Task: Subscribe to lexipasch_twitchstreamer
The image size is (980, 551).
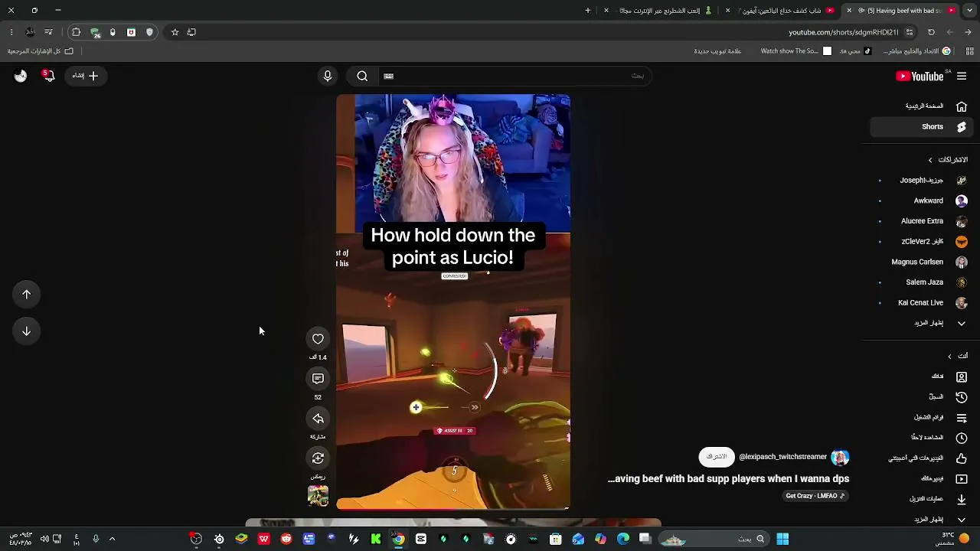Action: click(717, 457)
